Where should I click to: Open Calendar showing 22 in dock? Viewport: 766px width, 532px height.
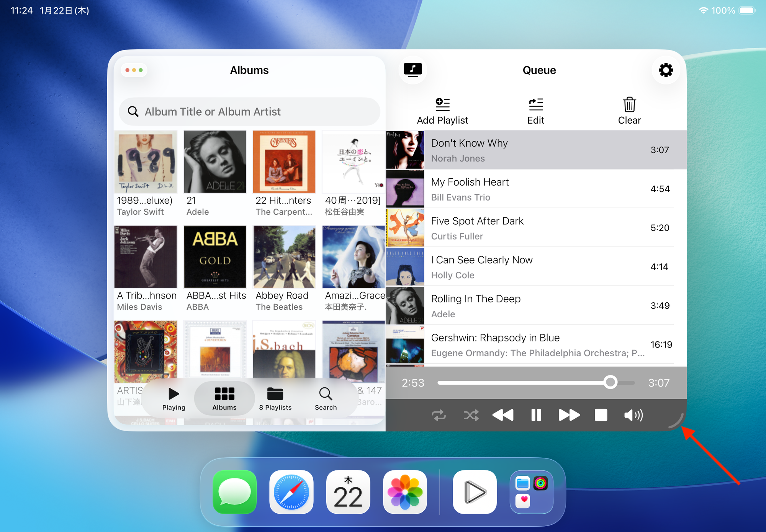click(348, 492)
